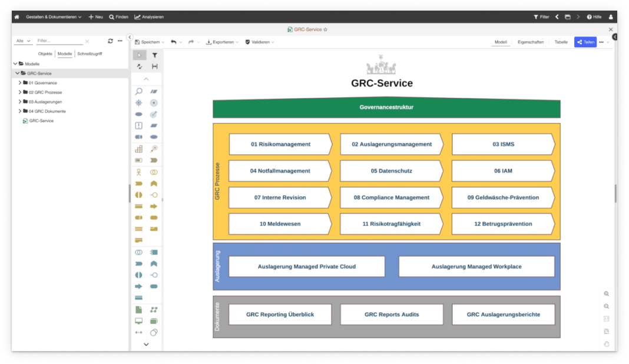This screenshot has width=629, height=364.
Task: Undo the last diagram change
Action: (x=174, y=42)
